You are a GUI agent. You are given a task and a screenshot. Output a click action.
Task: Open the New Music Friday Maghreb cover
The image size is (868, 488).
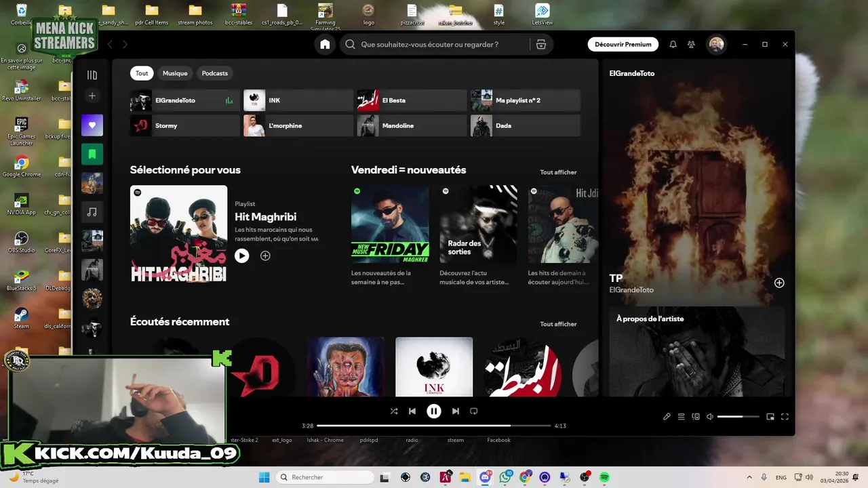[390, 224]
